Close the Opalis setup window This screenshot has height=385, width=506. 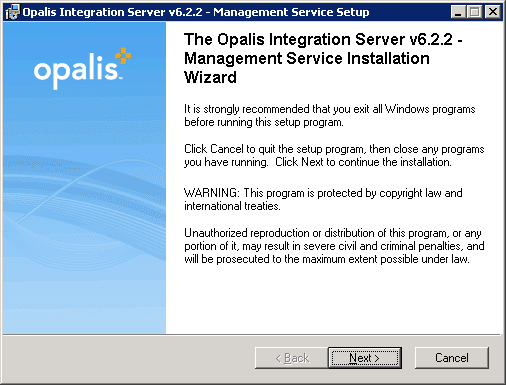tap(492, 12)
